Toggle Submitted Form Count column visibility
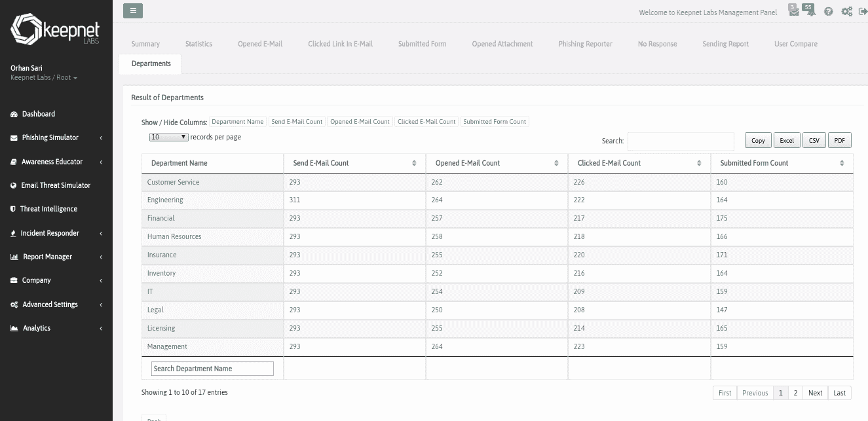The height and width of the screenshot is (421, 868). click(495, 122)
